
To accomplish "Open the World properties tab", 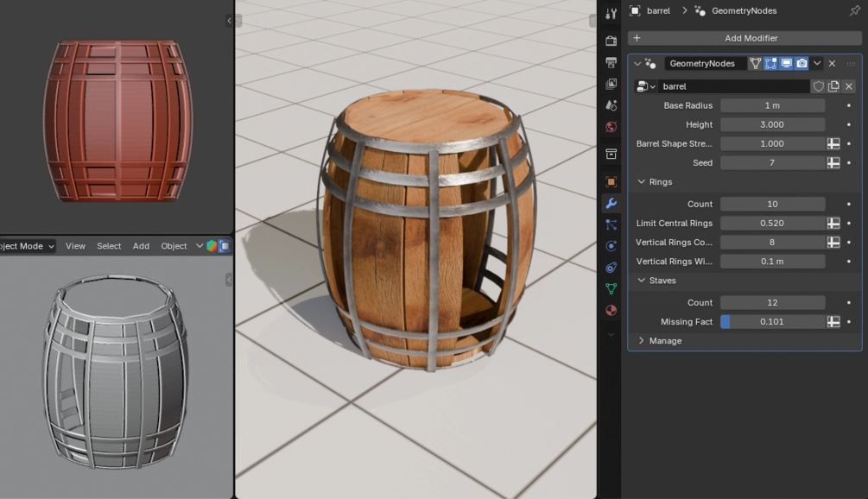I will coord(611,126).
